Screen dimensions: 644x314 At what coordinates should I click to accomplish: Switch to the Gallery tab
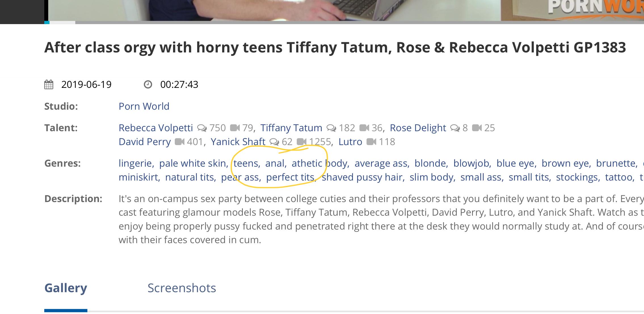66,288
